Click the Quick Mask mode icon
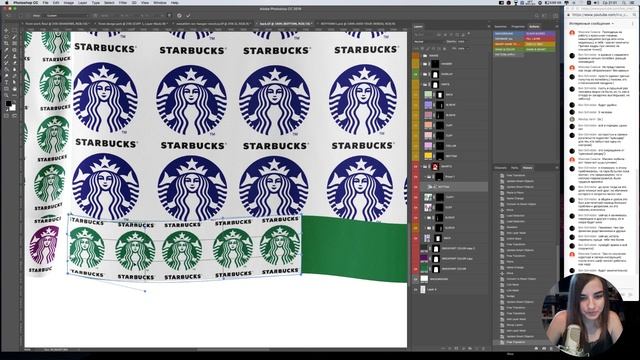 tap(6, 116)
